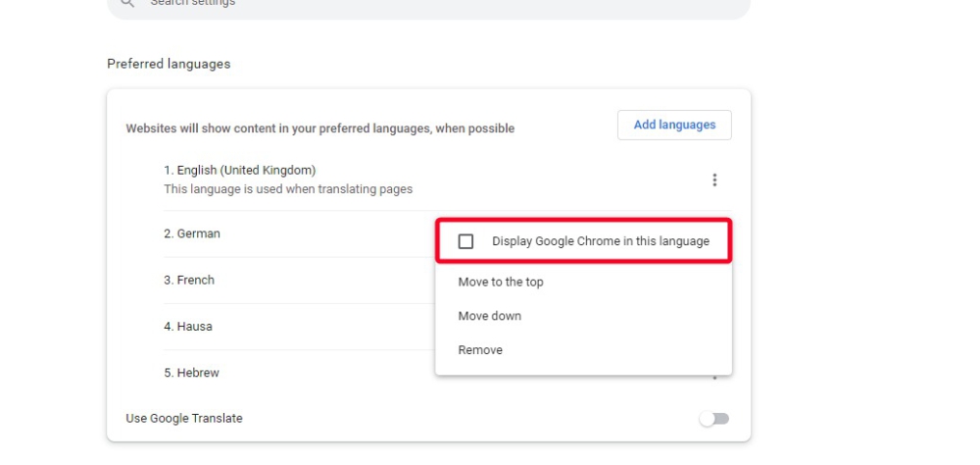This screenshot has height=465, width=980.
Task: Select Remove from the language menu
Action: (x=583, y=350)
